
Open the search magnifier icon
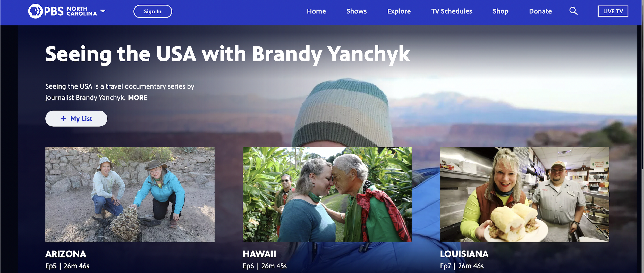(573, 11)
